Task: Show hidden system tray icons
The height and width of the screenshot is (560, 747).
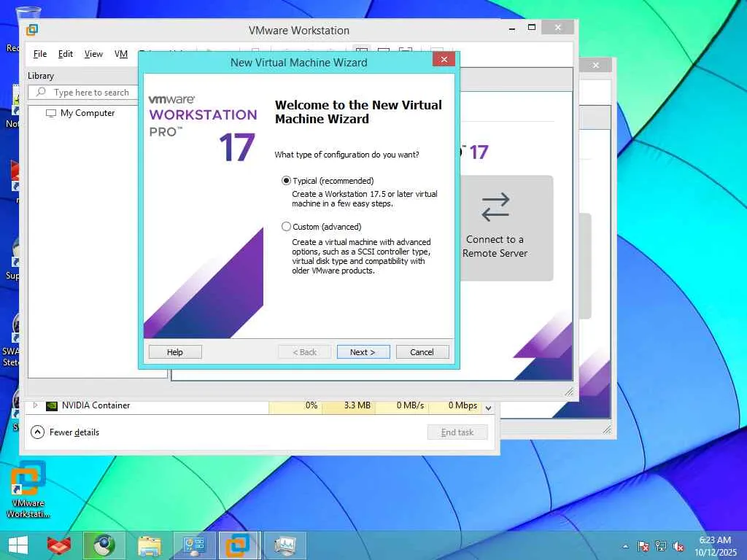Action: (x=626, y=547)
